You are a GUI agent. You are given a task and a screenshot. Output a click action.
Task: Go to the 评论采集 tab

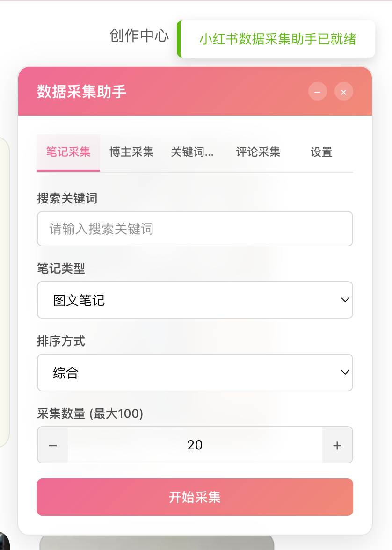pyautogui.click(x=258, y=152)
